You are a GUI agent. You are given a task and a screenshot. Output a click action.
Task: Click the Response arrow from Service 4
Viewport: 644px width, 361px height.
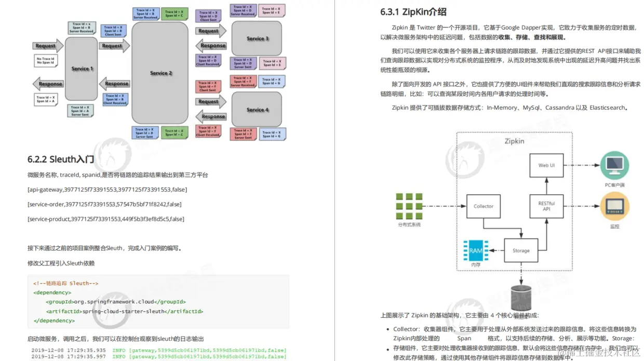click(211, 116)
